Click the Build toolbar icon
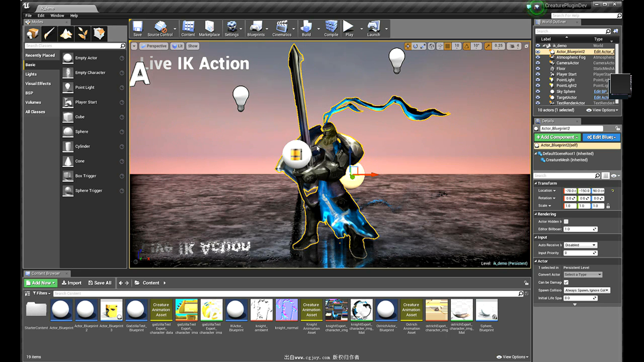 (306, 29)
